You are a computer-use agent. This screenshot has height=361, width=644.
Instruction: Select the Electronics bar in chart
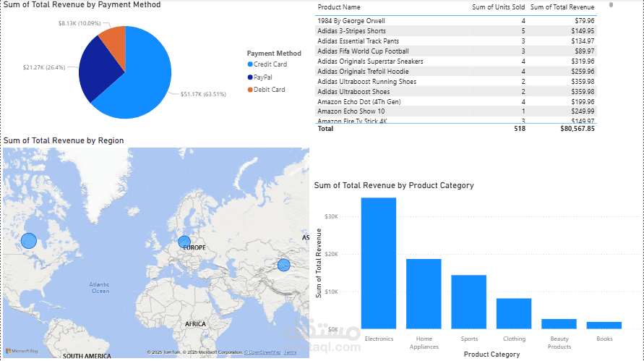[379, 263]
